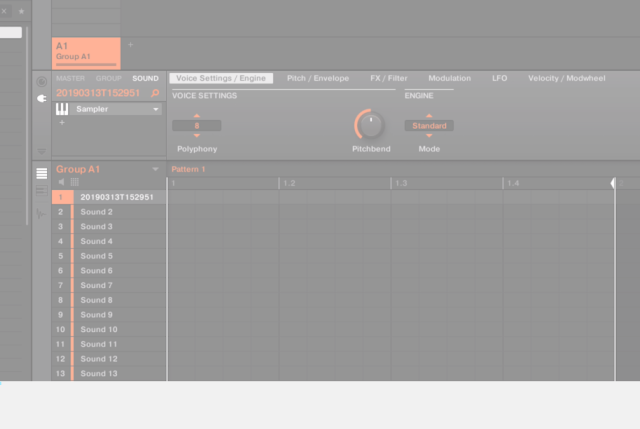Click the magnifier icon beside sound name
640x429 pixels.
tap(155, 93)
